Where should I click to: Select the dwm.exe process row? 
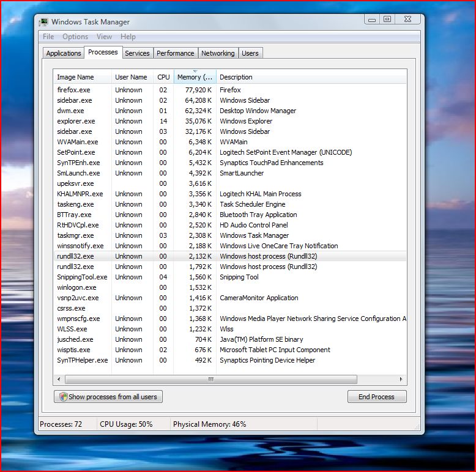click(x=230, y=111)
